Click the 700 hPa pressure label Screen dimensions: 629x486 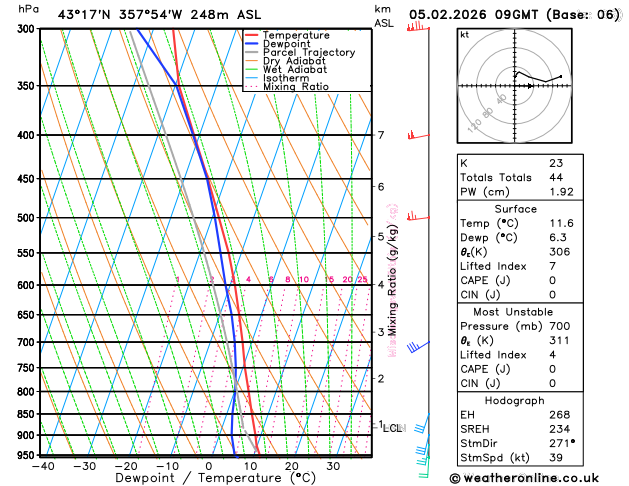coord(28,342)
